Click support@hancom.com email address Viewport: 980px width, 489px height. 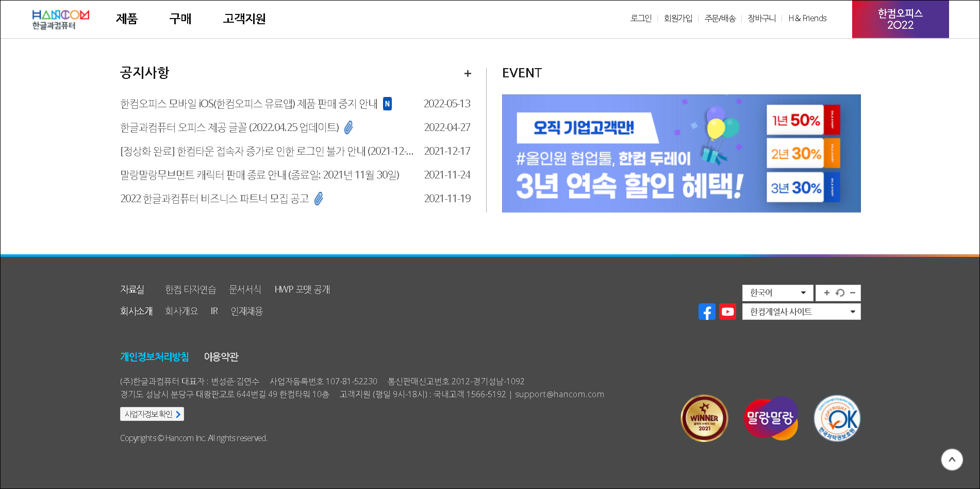pos(559,394)
